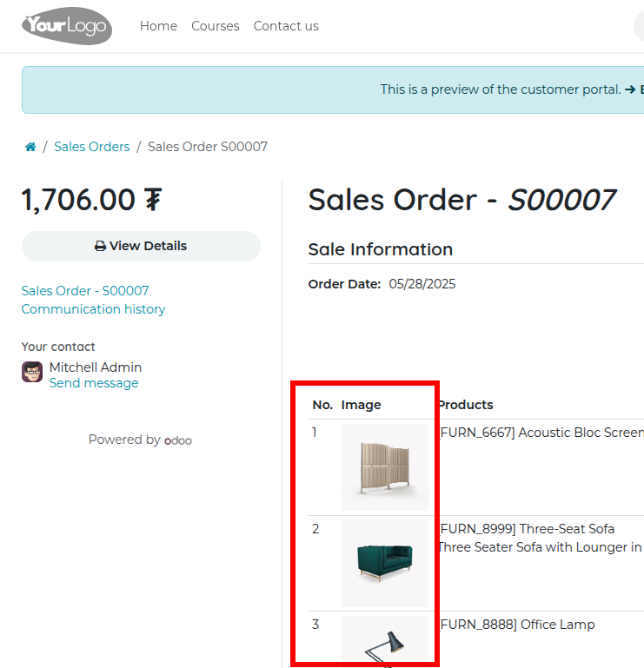The height and width of the screenshot is (668, 644).
Task: Click the FURN_8999 Three-Seat Sofa text
Action: pyautogui.click(x=527, y=528)
